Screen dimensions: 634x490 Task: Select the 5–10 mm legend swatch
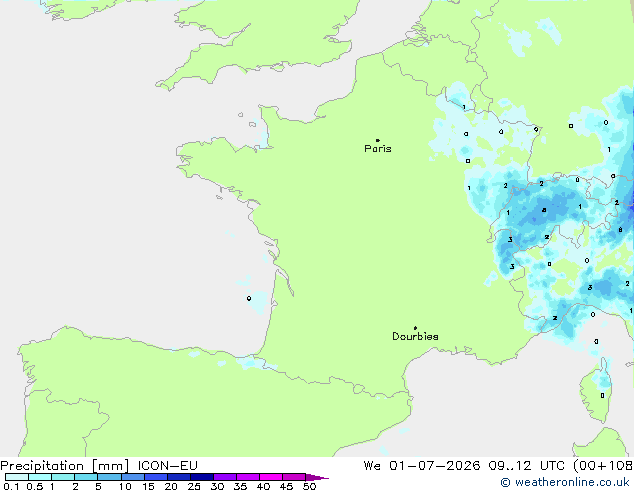(109, 477)
